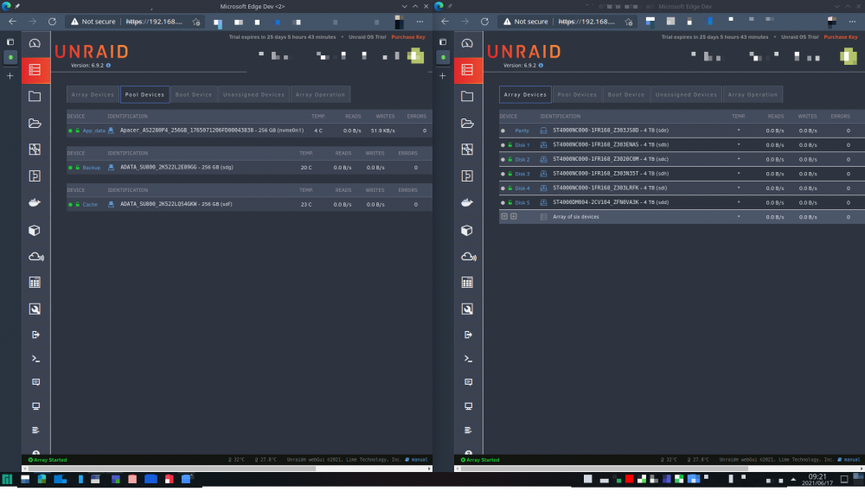Open Array Operation tab in left window
Viewport: 865px width, 504px height.
320,94
